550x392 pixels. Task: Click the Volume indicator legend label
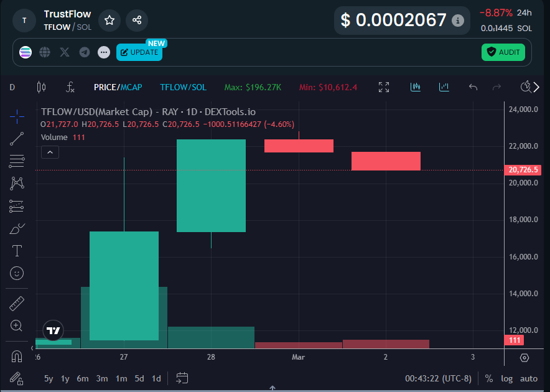click(x=54, y=138)
